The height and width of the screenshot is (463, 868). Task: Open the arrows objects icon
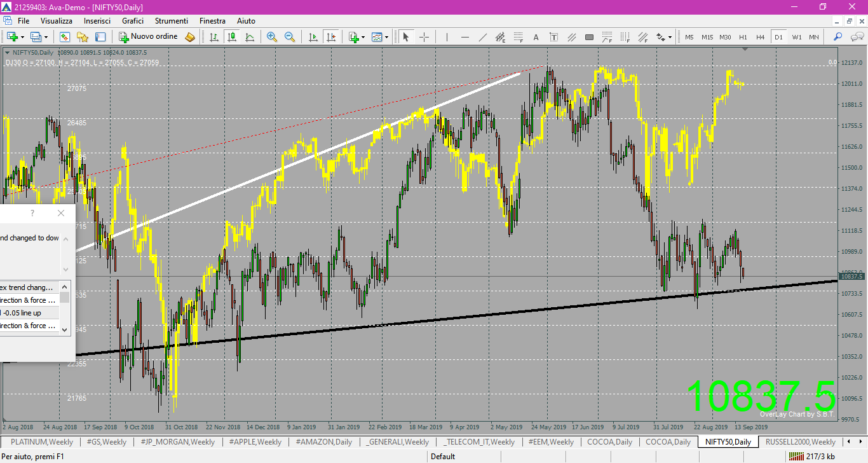(661, 37)
